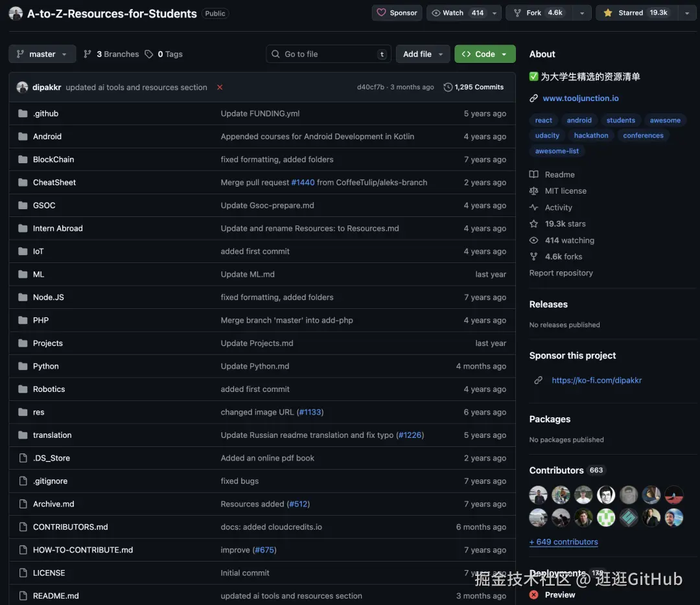View 19.3k stars stargazers link
The width and height of the screenshot is (700, 605).
coord(557,223)
